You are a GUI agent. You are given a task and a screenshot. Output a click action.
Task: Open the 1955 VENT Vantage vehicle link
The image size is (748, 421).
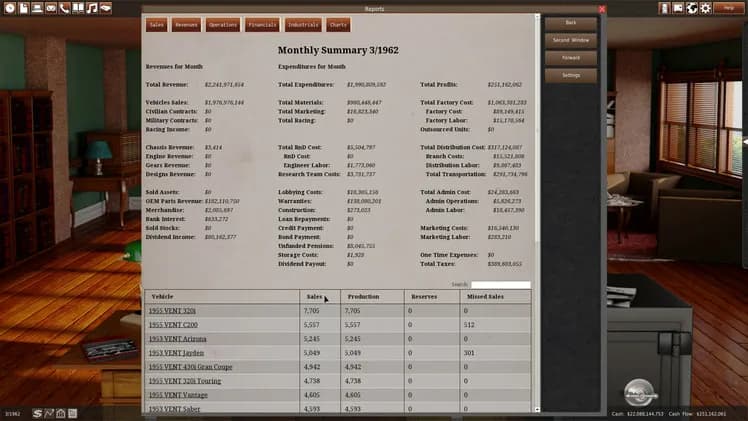coord(178,395)
